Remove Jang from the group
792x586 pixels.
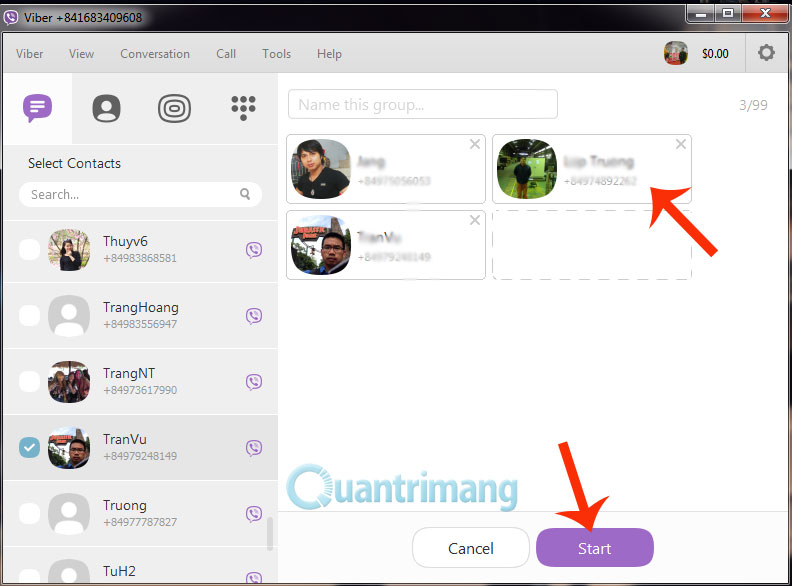(x=475, y=144)
